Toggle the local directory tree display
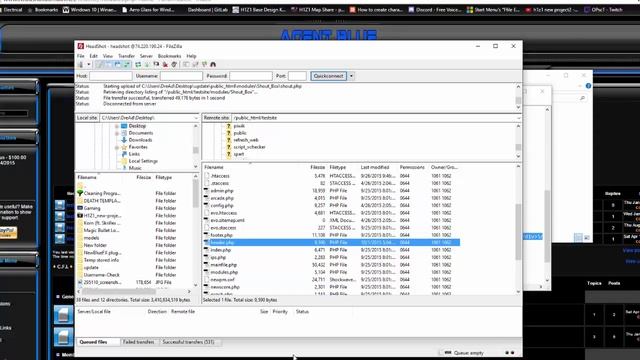The image size is (640, 360). pyautogui.click(x=109, y=64)
